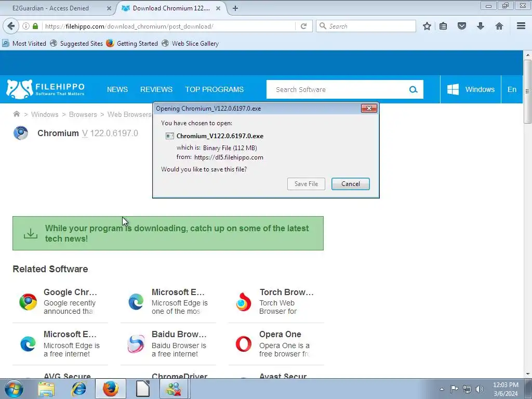This screenshot has height=399, width=532.
Task: Switch to Firefox taskbar button
Action: pyautogui.click(x=111, y=389)
